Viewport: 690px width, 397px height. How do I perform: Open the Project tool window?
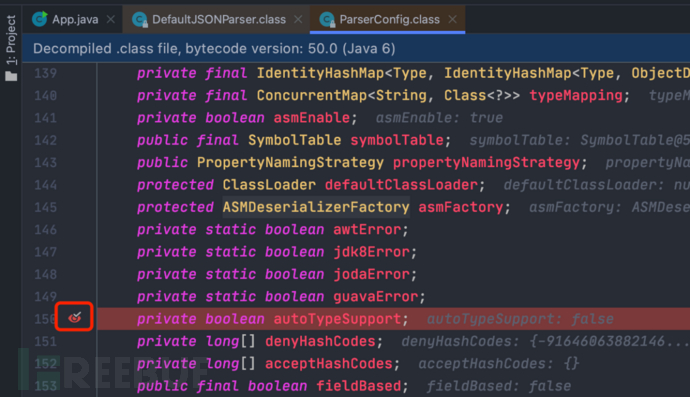click(11, 48)
